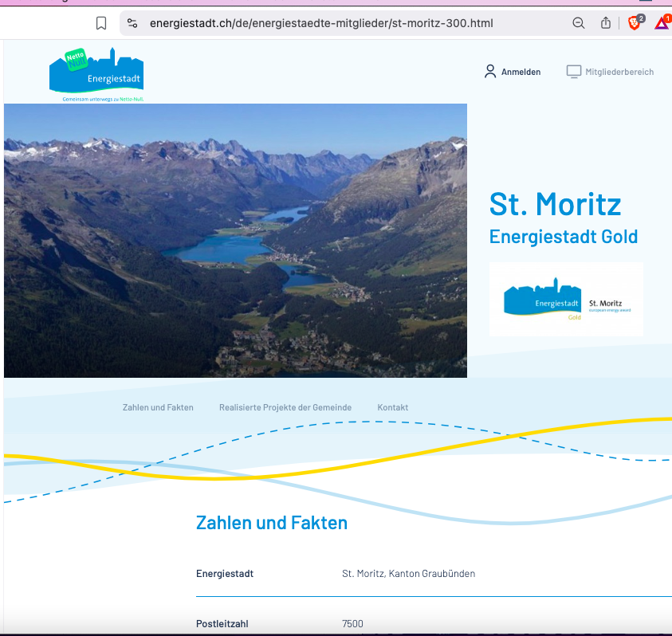
Task: Jump to Realisierte Projekte der Gemeinde
Action: coord(285,407)
